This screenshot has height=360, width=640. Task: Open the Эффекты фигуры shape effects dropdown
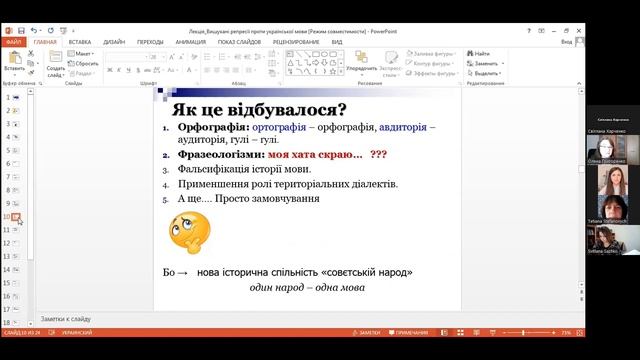coord(432,73)
